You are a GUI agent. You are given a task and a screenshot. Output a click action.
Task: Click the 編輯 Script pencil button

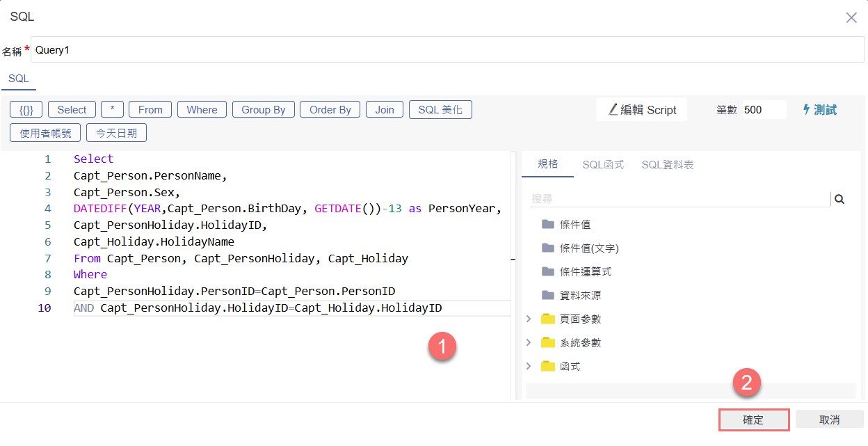pos(641,110)
